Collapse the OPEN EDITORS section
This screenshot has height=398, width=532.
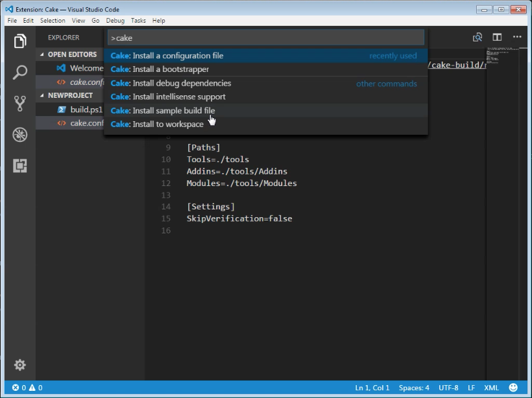coord(42,54)
